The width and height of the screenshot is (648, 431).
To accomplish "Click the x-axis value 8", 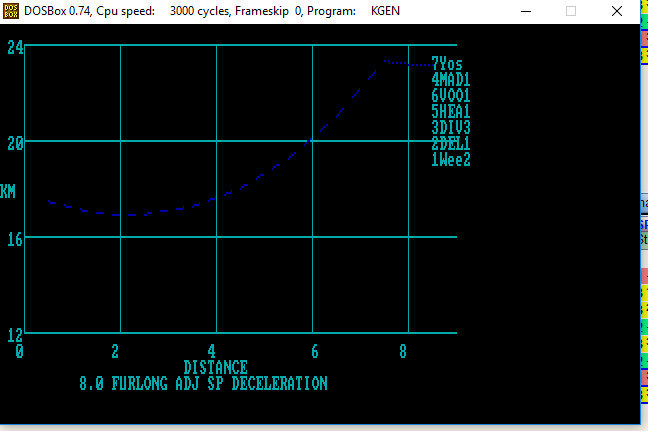I will (403, 351).
